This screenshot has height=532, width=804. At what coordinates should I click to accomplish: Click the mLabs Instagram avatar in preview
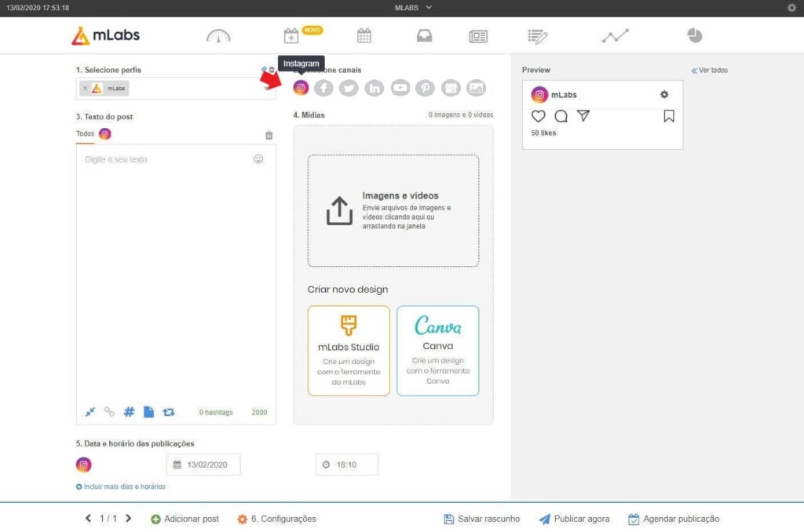pos(539,94)
